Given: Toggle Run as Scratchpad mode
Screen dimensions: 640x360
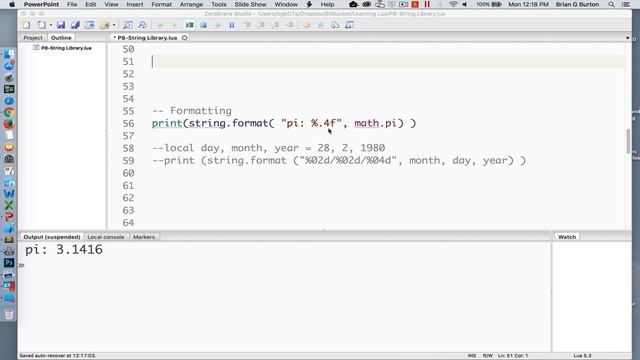Looking at the screenshot, I should coord(189,25).
